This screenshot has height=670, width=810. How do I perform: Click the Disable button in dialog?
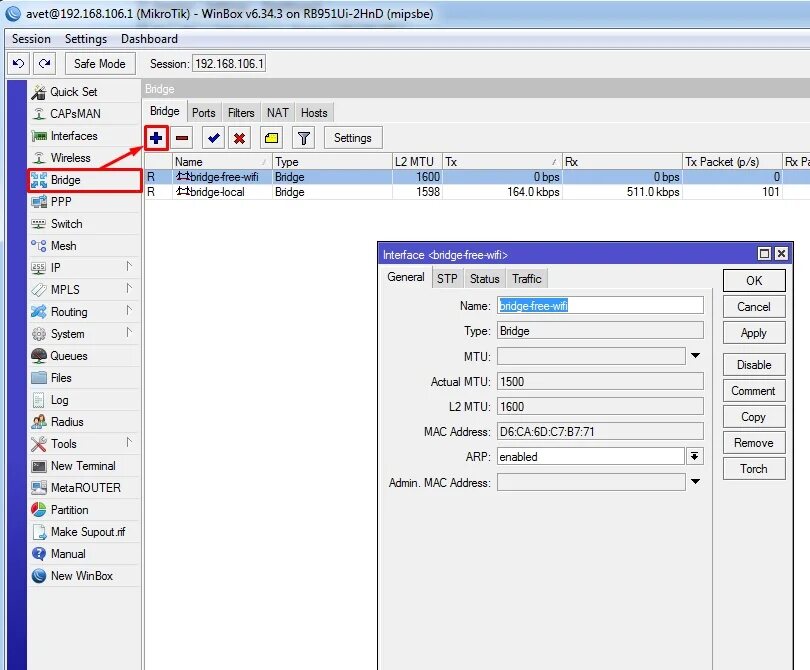[754, 365]
